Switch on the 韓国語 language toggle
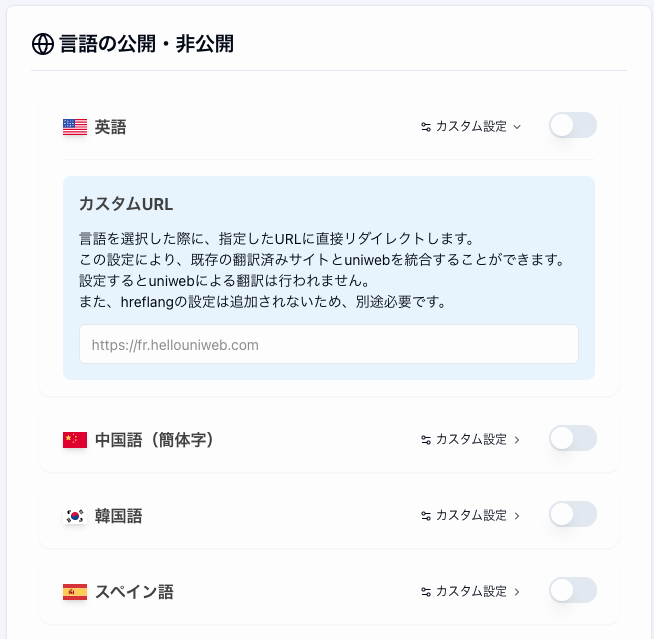This screenshot has width=654, height=639. [x=573, y=514]
